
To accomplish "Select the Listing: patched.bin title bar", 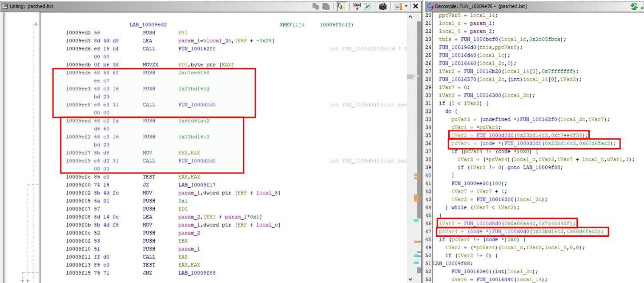I will (x=27, y=6).
